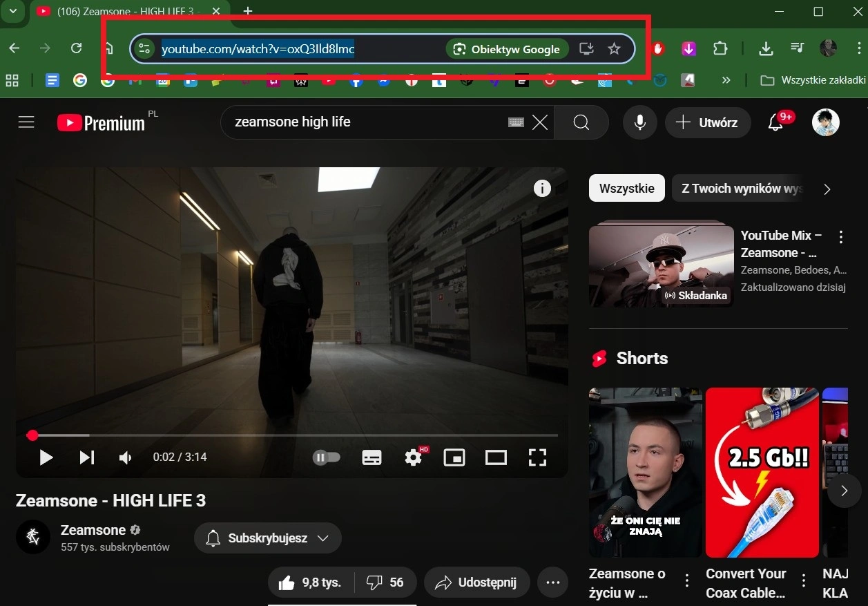Dislike the video 56
This screenshot has width=868, height=606.
coord(385,583)
